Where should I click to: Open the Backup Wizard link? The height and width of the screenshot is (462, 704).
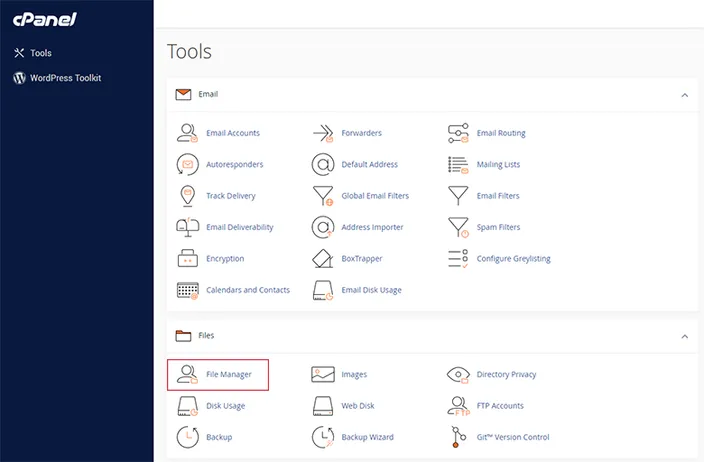(x=367, y=437)
